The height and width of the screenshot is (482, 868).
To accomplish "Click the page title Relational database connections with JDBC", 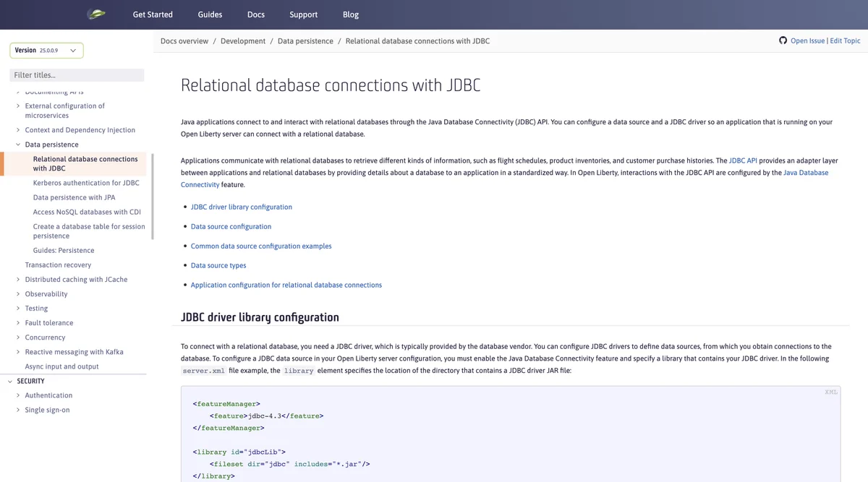I will click(331, 85).
